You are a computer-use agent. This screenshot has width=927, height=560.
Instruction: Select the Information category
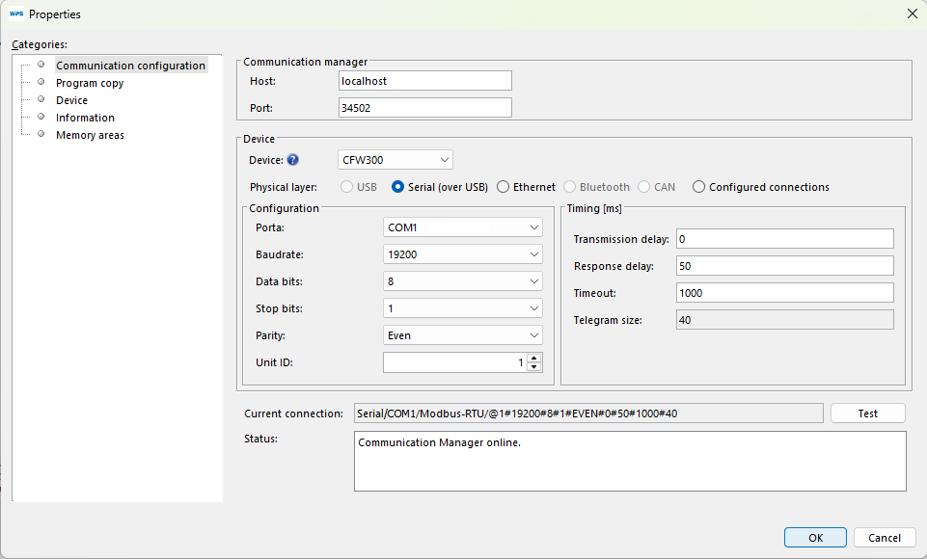pos(85,118)
